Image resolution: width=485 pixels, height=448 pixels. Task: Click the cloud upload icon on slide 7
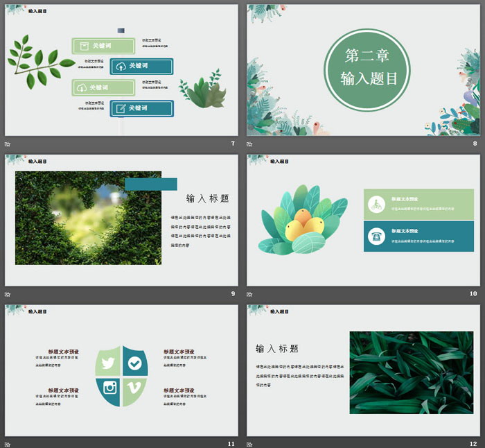pyautogui.click(x=121, y=67)
